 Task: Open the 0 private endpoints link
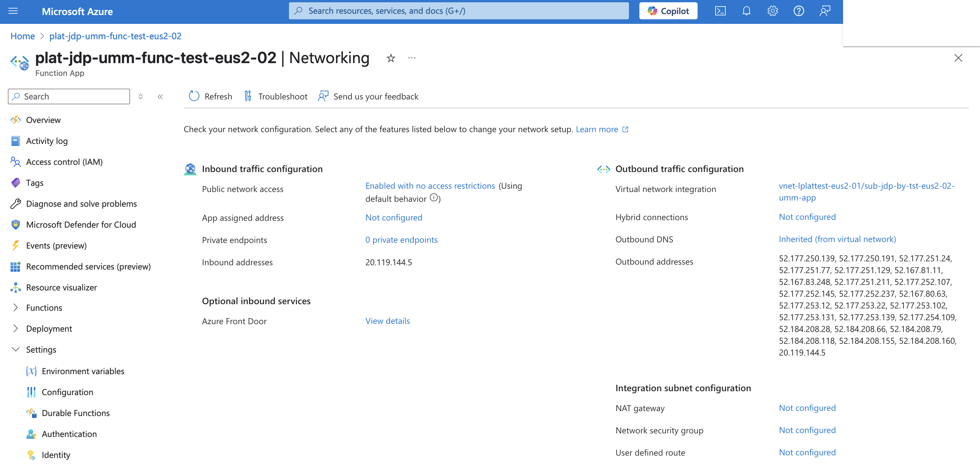tap(401, 240)
